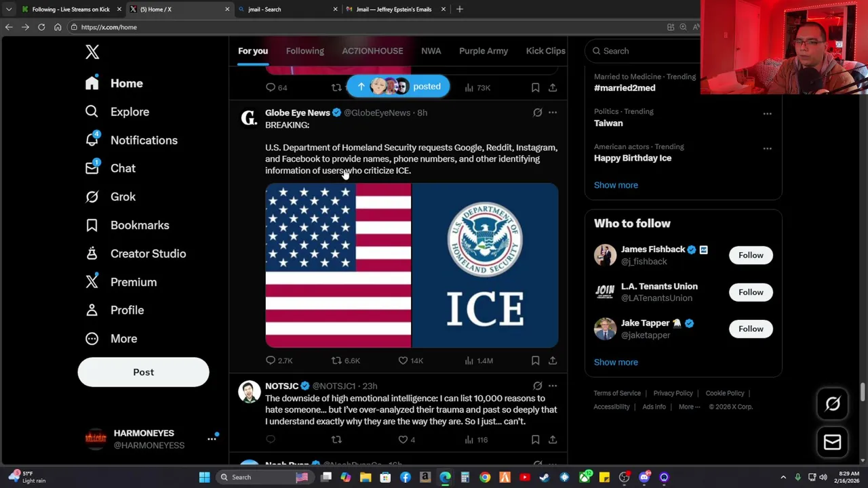868x488 pixels.
Task: Like the Globe Eye News post
Action: pyautogui.click(x=410, y=361)
